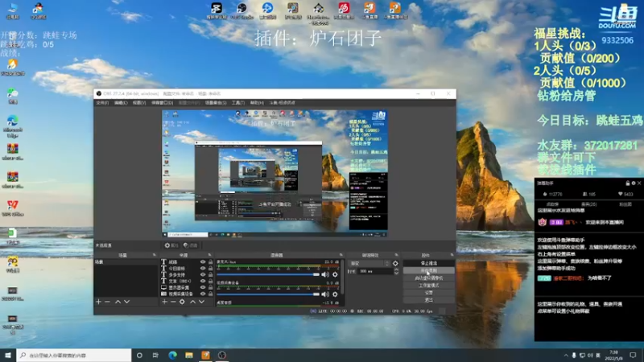Remove selected source with the minus icon
The height and width of the screenshot is (362, 644).
click(173, 302)
